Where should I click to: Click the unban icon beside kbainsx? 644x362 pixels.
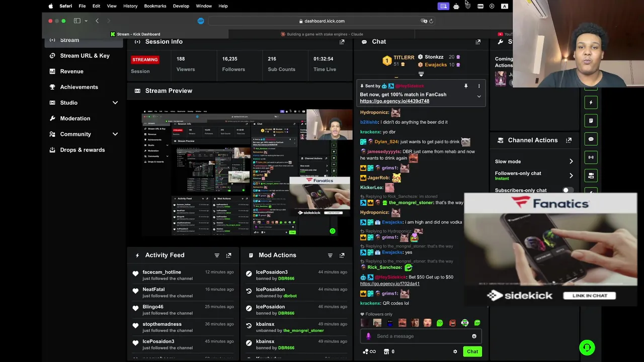pyautogui.click(x=249, y=325)
